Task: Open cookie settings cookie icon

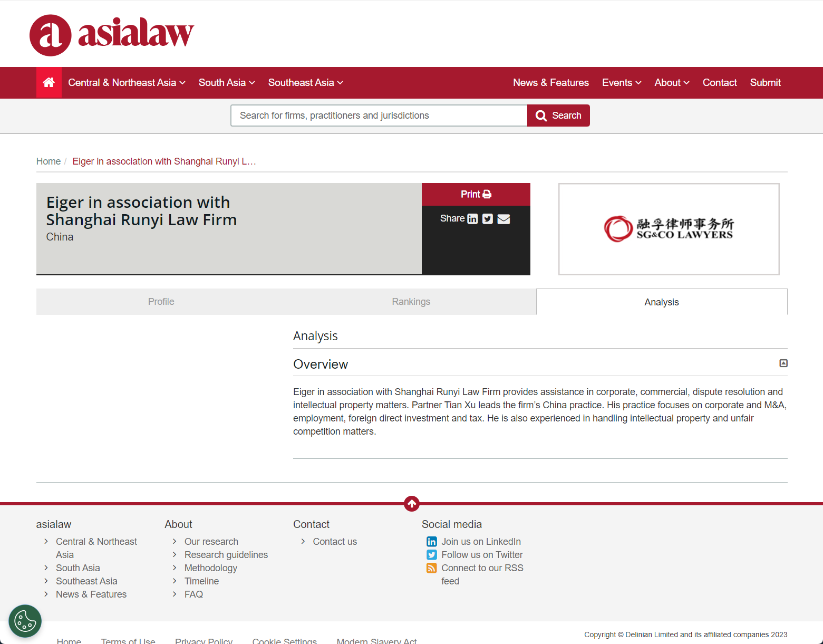Action: 25,621
